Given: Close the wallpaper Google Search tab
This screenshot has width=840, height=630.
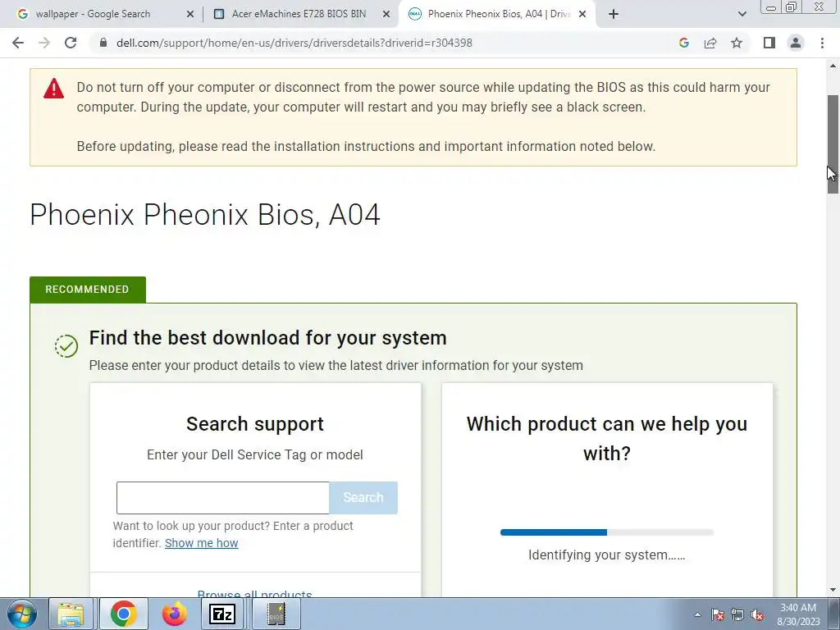Looking at the screenshot, I should [x=189, y=15].
